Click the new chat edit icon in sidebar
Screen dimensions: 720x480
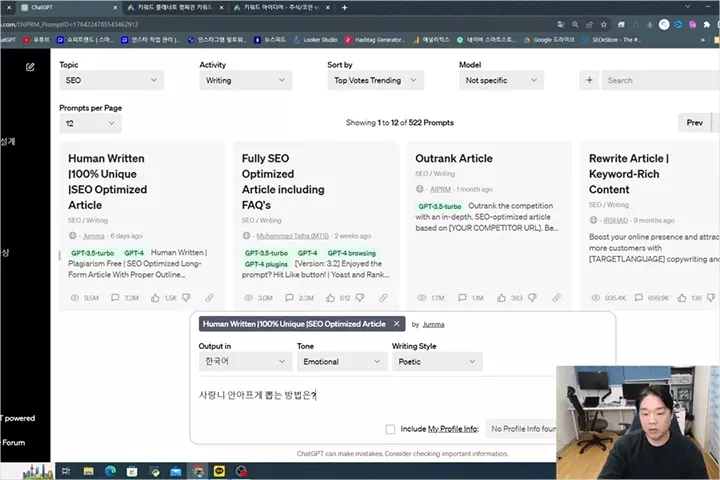click(x=30, y=67)
